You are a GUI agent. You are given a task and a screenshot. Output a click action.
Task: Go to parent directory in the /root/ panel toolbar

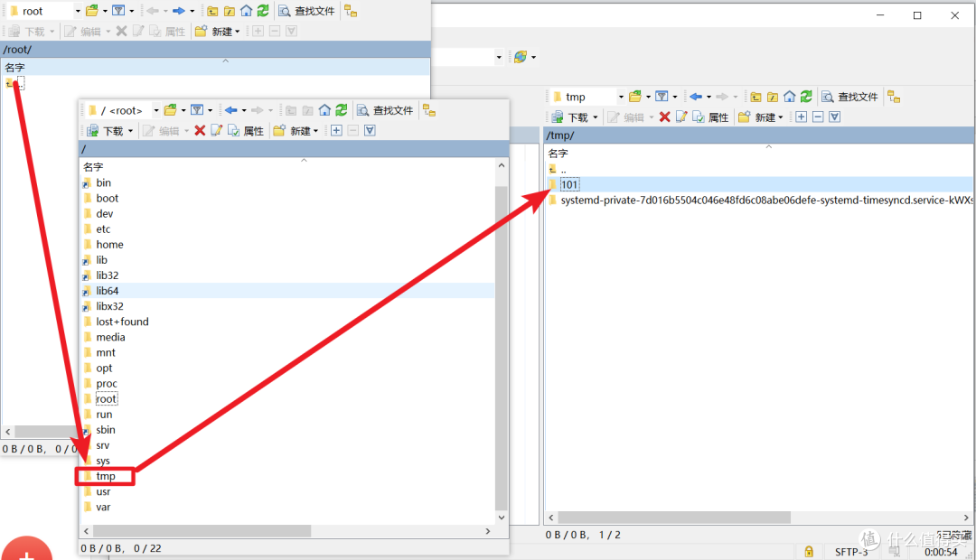(212, 11)
